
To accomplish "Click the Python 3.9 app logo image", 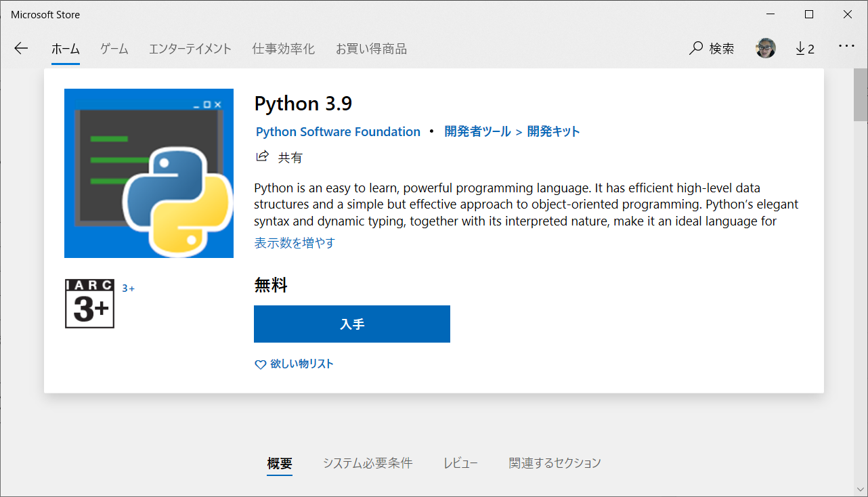I will (x=149, y=173).
